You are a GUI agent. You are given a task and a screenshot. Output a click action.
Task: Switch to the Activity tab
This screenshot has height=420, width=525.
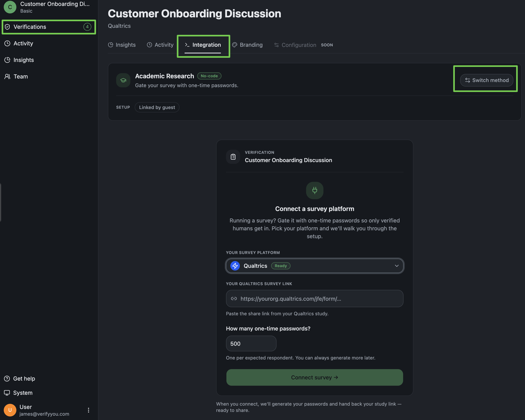point(160,45)
